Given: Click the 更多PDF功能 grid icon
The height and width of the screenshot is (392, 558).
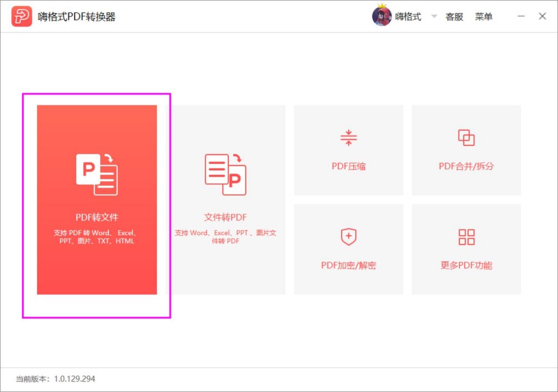Looking at the screenshot, I should [466, 237].
